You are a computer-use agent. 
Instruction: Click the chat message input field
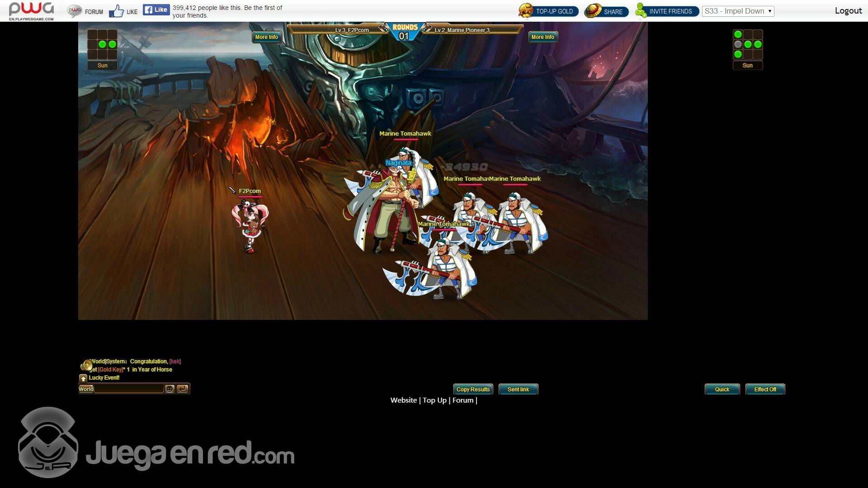point(129,389)
